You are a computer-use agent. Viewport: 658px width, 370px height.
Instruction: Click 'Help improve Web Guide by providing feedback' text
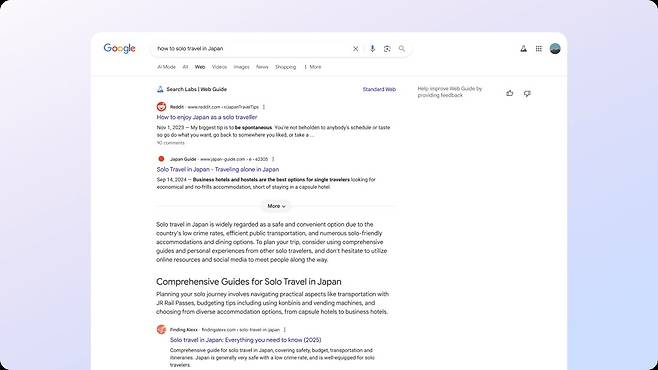coord(450,92)
